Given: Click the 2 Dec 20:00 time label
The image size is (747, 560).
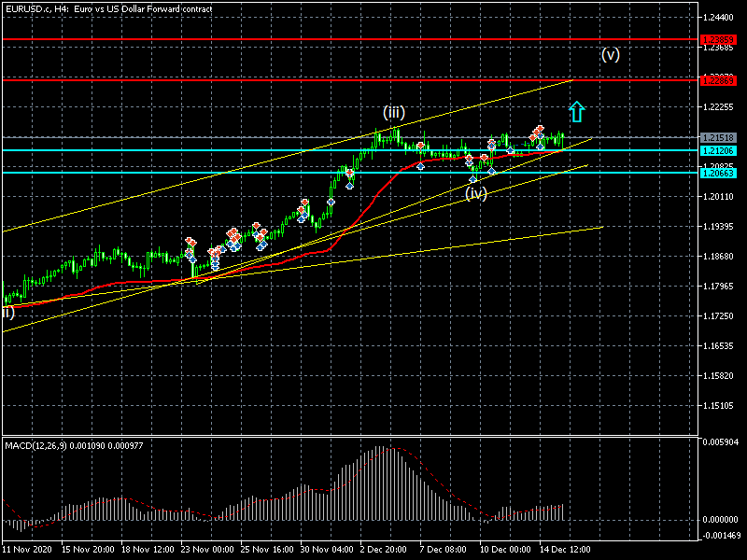Looking at the screenshot, I should point(384,551).
